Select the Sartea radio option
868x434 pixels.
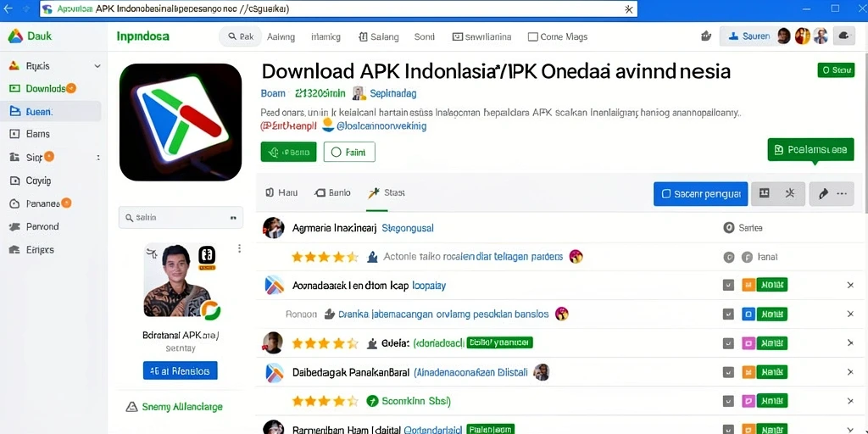point(728,227)
